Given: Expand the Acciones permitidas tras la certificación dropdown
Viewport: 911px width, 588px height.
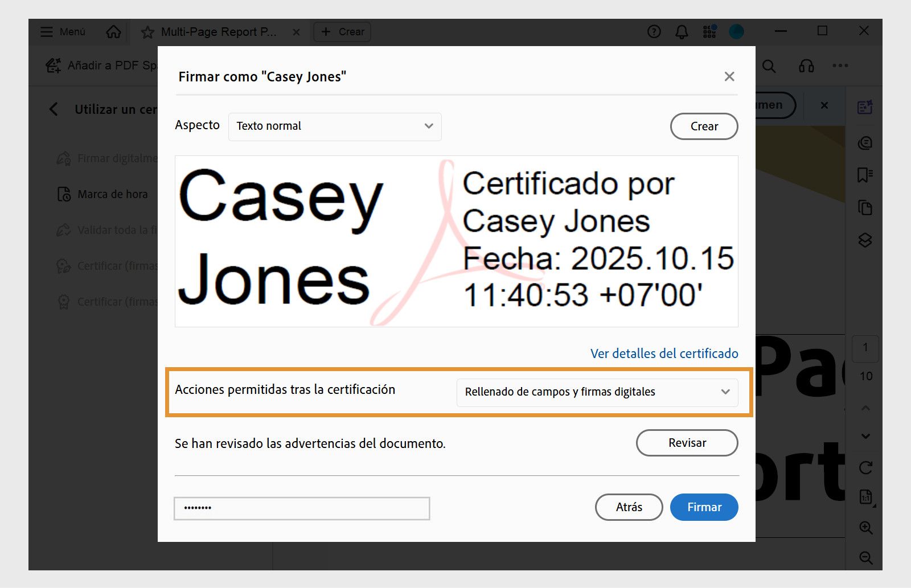Looking at the screenshot, I should [x=597, y=392].
